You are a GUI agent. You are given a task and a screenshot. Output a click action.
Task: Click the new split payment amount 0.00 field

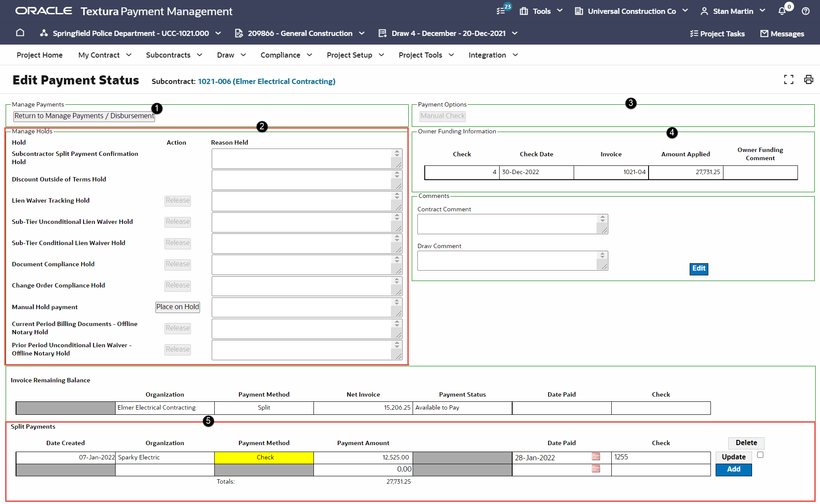[363, 469]
